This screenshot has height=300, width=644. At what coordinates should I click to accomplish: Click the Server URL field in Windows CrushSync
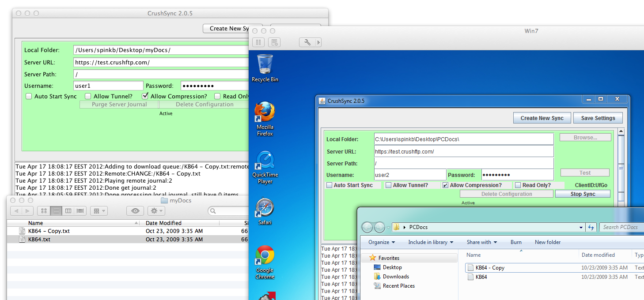[x=464, y=151]
